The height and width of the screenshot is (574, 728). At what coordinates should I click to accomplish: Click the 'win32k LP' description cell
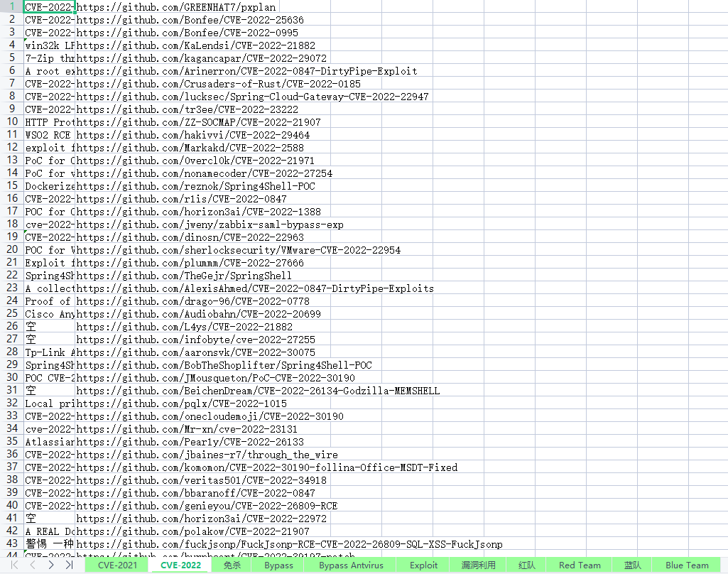click(x=49, y=45)
